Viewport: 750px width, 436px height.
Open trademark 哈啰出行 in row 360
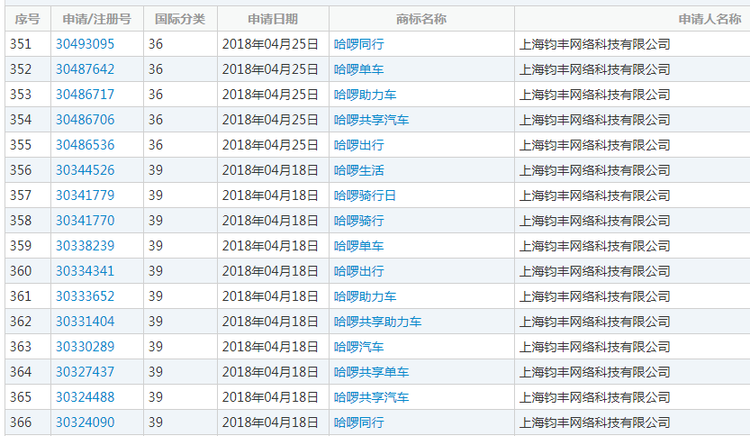[x=359, y=272]
